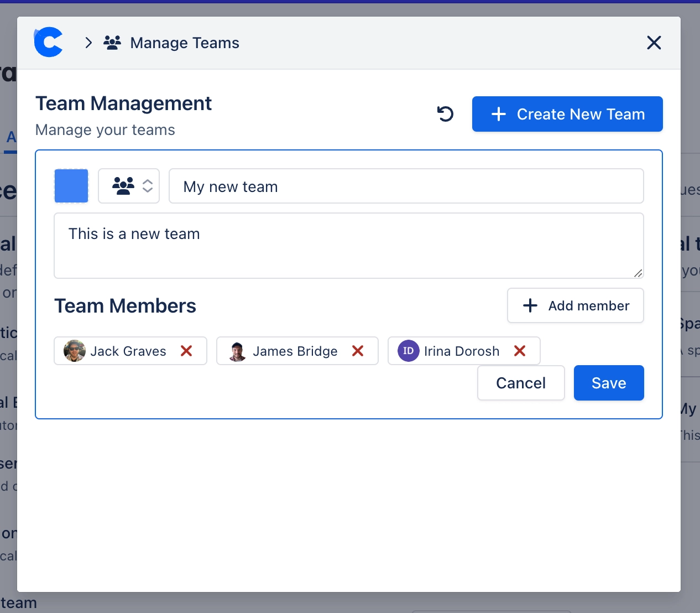Click the ID avatar for Irina Dorosh

(x=408, y=351)
